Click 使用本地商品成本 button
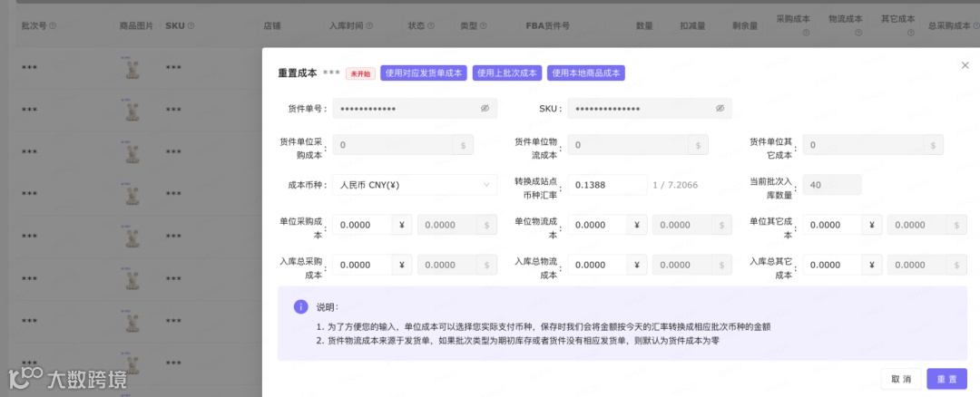 click(x=585, y=73)
